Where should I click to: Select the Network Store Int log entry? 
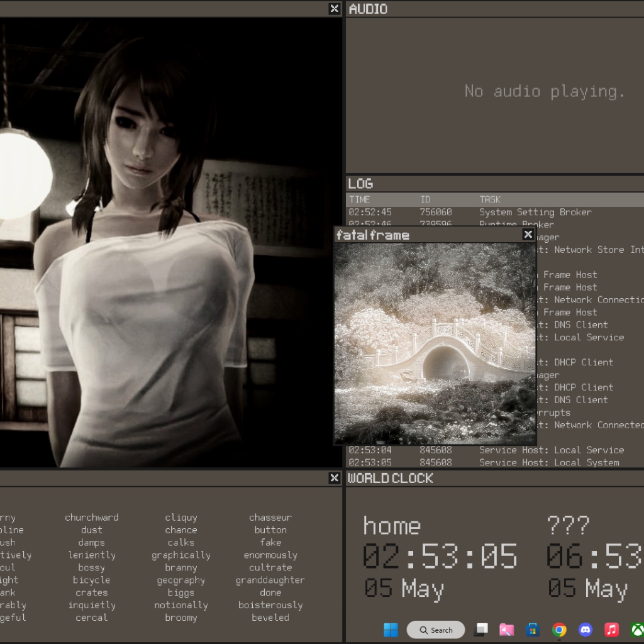[x=590, y=250]
